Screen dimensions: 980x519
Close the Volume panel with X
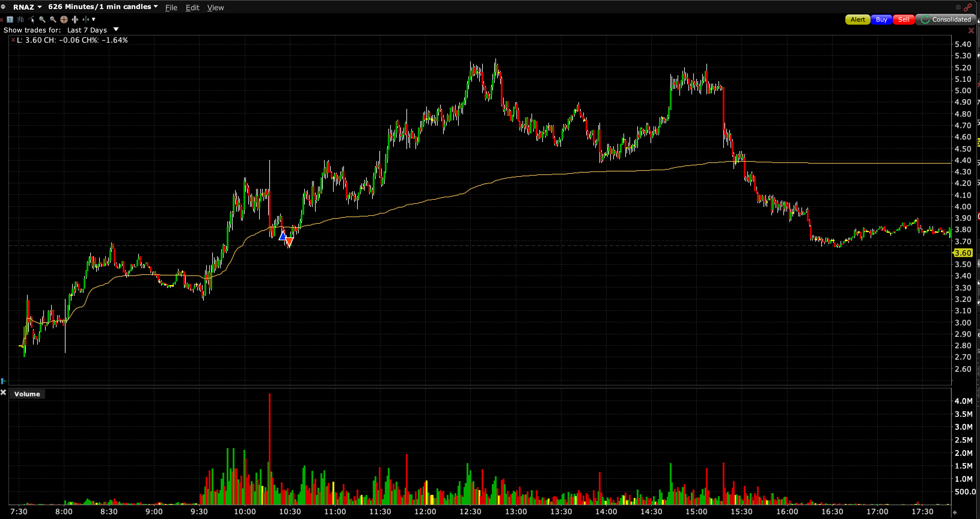3,392
